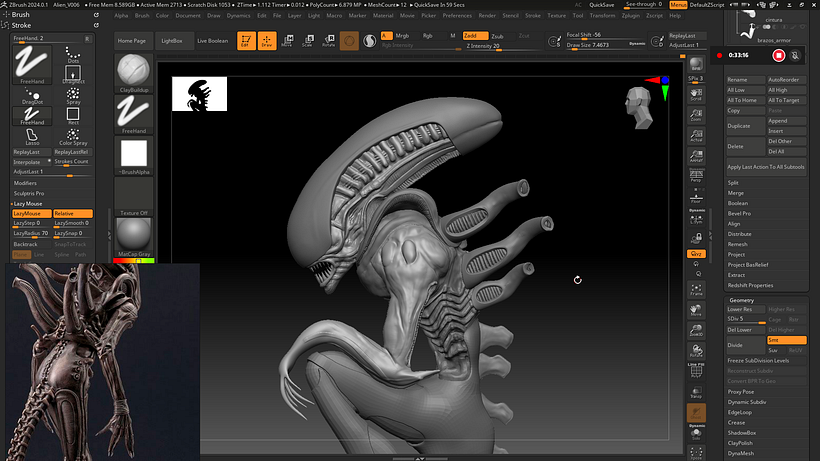Activate the Scale mode in top shelf
Screen dimensions: 820x461
tap(308, 41)
